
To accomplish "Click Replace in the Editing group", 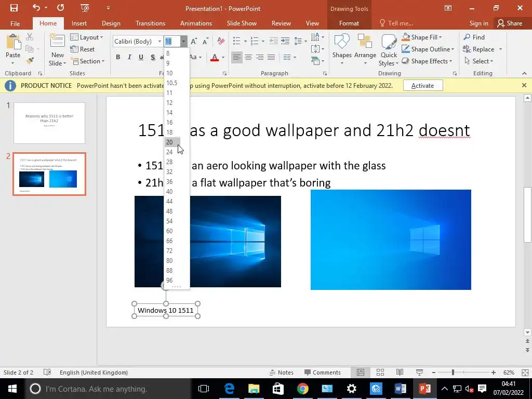I will point(478,49).
